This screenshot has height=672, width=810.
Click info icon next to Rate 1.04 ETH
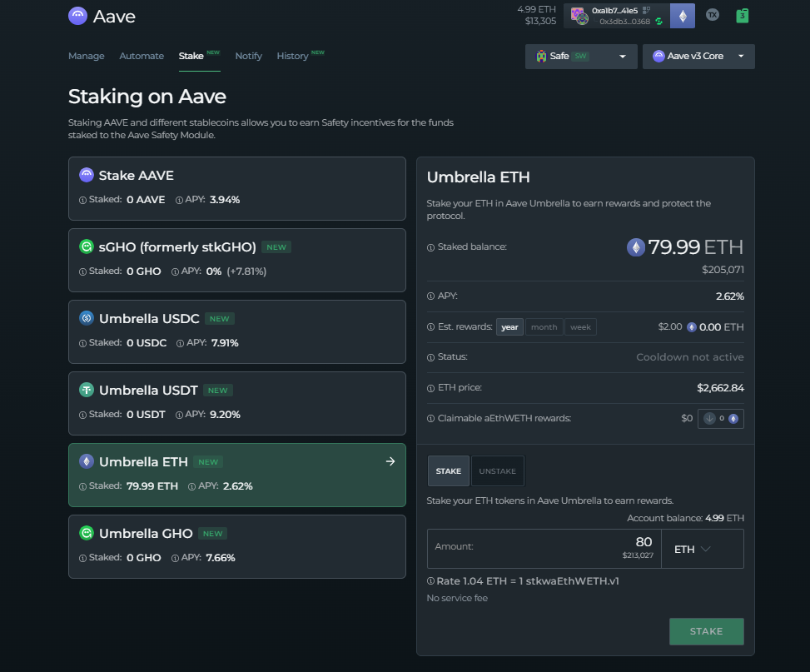click(x=430, y=581)
